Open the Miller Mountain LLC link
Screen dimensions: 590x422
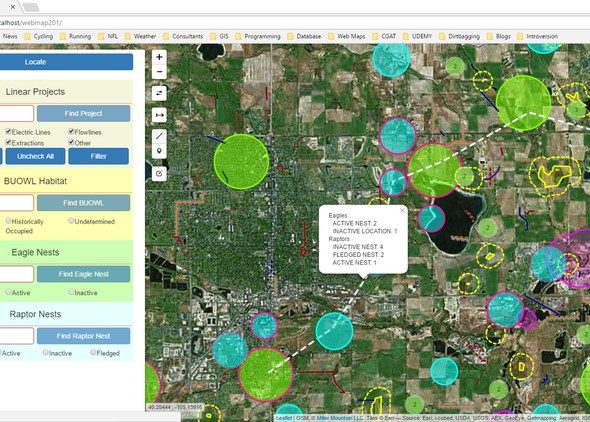pos(340,418)
